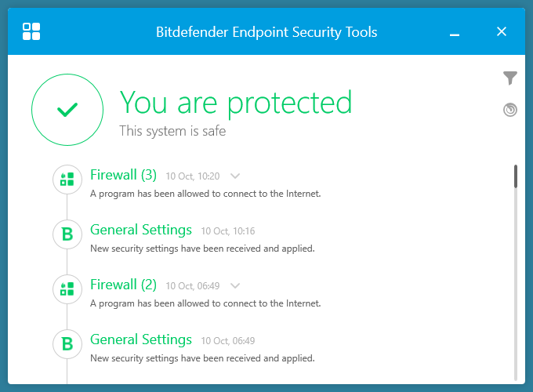Close the Bitdefender Endpoint Security Tools window

coord(502,31)
